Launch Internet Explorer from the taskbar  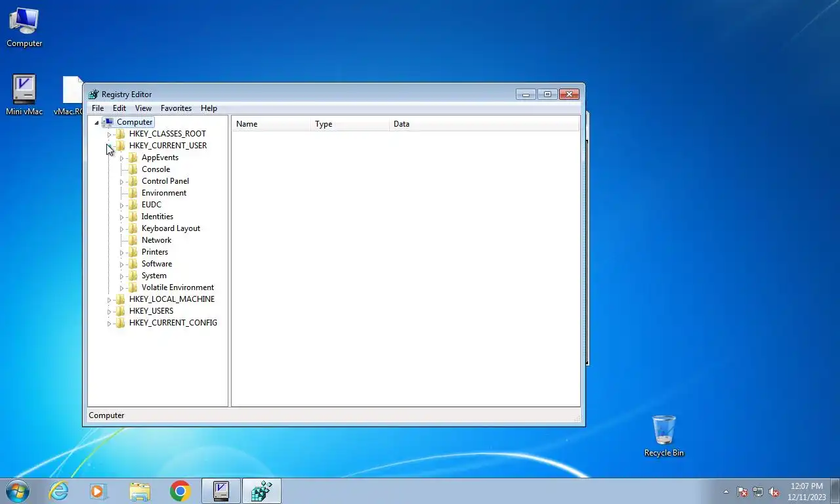click(x=58, y=491)
